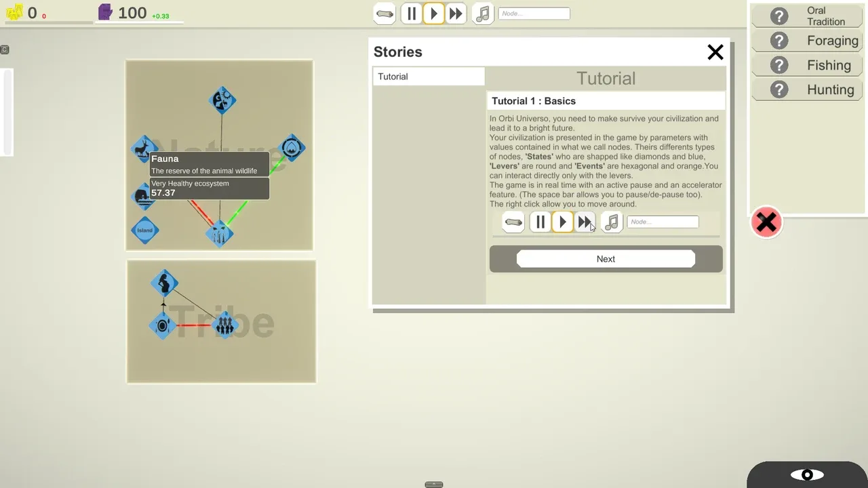Screen dimensions: 868x488
Task: Click the fast-forward button in top toolbar
Action: [456, 14]
